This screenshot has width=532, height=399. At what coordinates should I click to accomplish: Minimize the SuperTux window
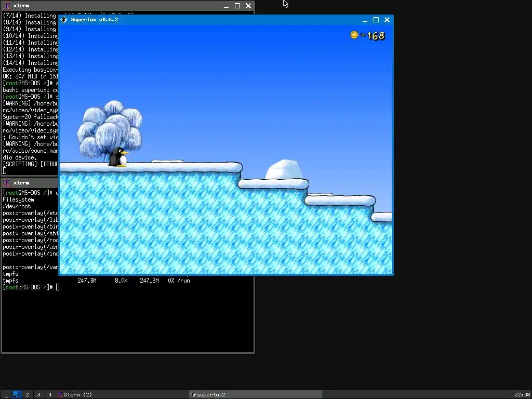pyautogui.click(x=365, y=20)
